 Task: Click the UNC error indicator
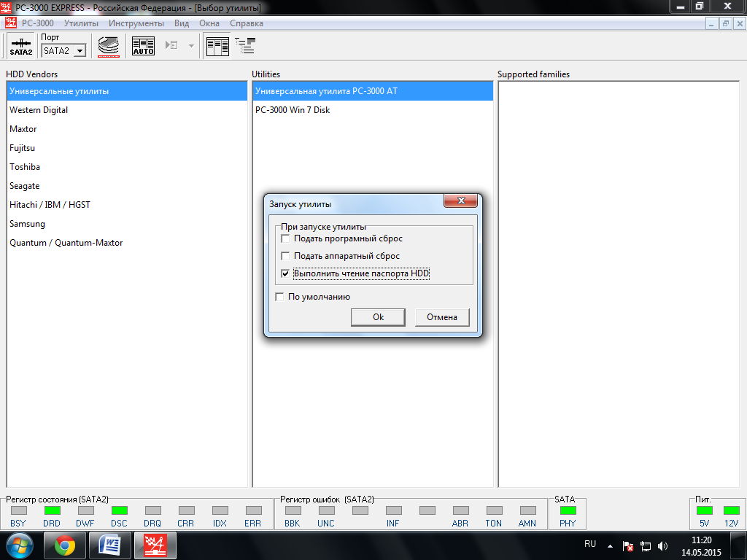click(x=326, y=510)
